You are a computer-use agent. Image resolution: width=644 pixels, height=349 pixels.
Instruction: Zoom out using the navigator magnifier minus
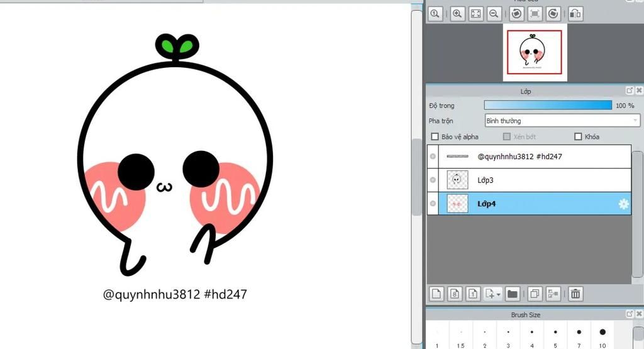[x=494, y=14]
